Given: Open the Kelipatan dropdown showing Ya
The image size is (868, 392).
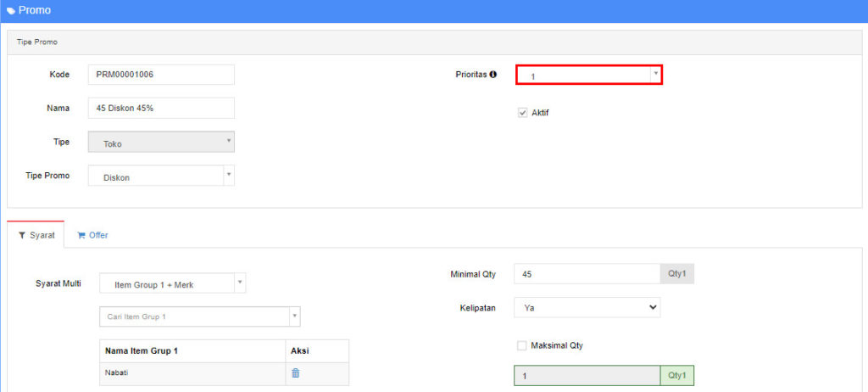Looking at the screenshot, I should (x=587, y=307).
